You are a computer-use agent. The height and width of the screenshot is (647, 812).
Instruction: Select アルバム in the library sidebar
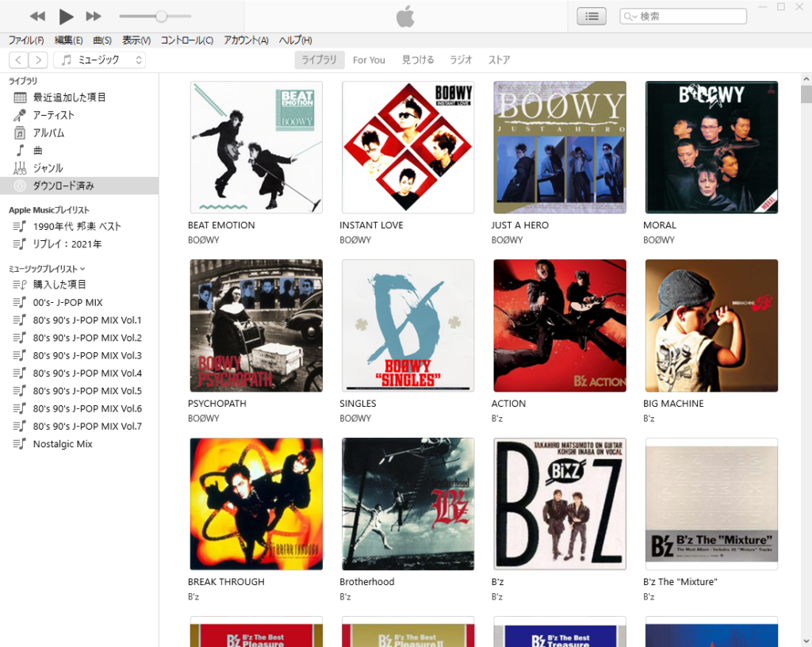click(x=48, y=133)
